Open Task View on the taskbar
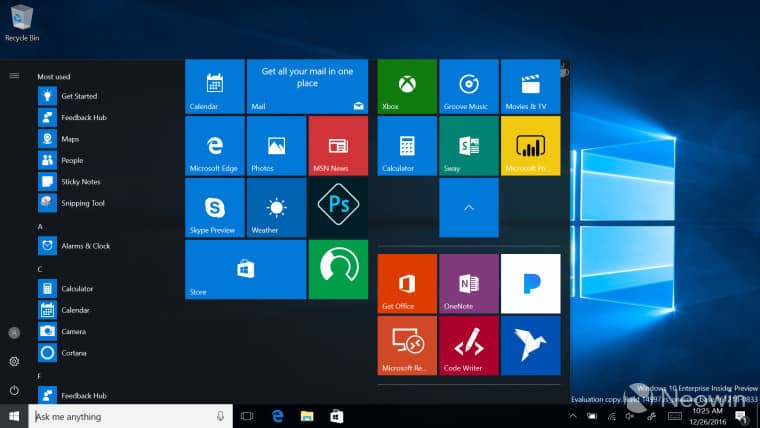 coord(247,416)
